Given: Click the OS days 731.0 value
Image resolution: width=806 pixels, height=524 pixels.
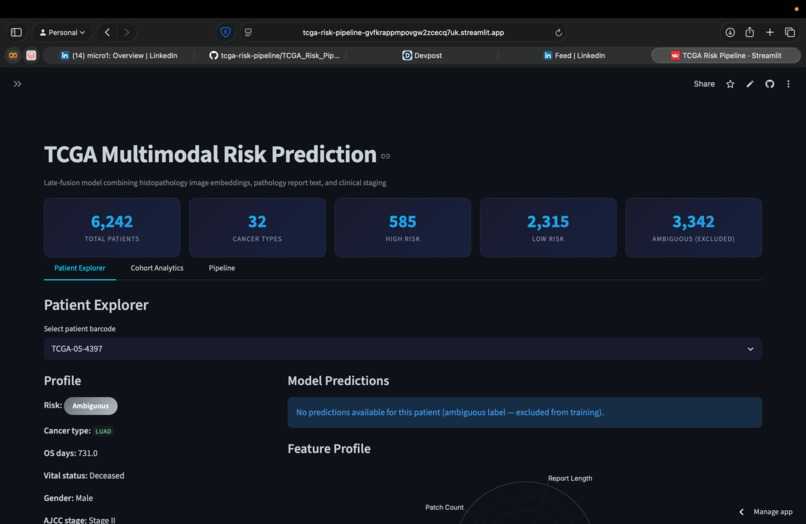Looking at the screenshot, I should (x=87, y=453).
